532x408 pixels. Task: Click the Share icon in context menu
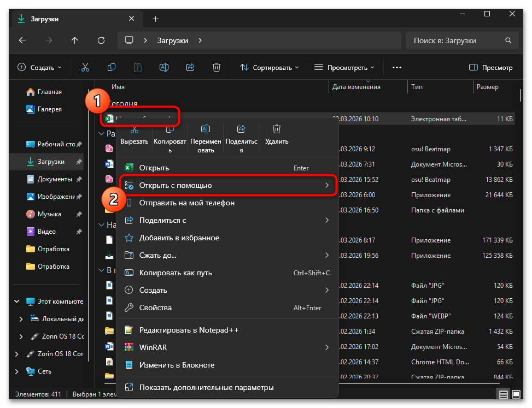(x=241, y=129)
